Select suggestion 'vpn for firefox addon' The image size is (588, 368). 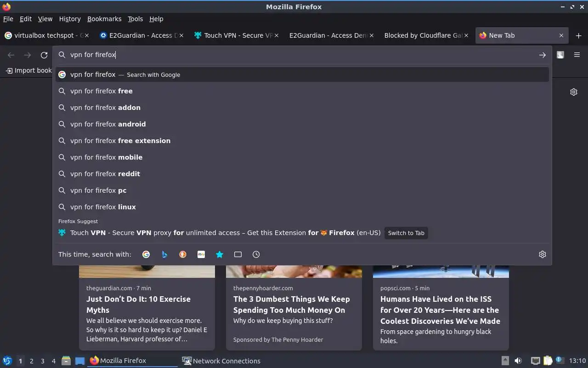(x=302, y=108)
